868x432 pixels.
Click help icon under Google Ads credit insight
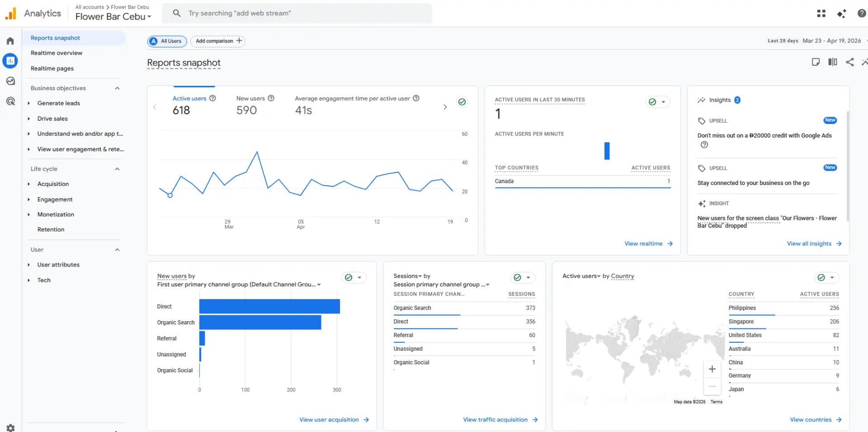(x=704, y=145)
